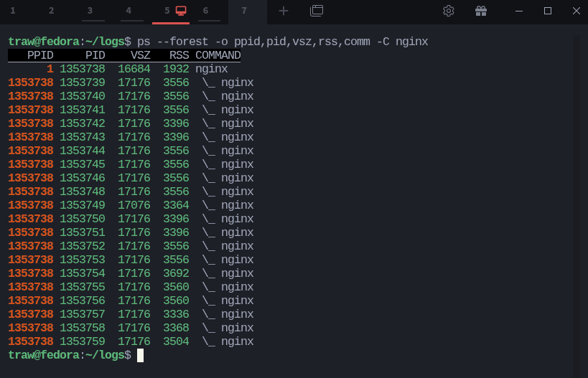588x378 pixels.
Task: Click the PID column header
Action: click(x=95, y=55)
